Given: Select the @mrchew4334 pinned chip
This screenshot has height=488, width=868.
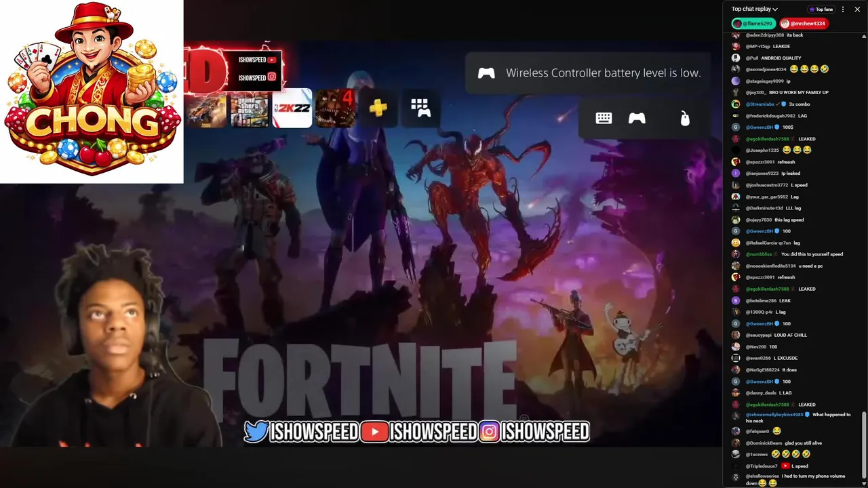Looking at the screenshot, I should [x=803, y=24].
